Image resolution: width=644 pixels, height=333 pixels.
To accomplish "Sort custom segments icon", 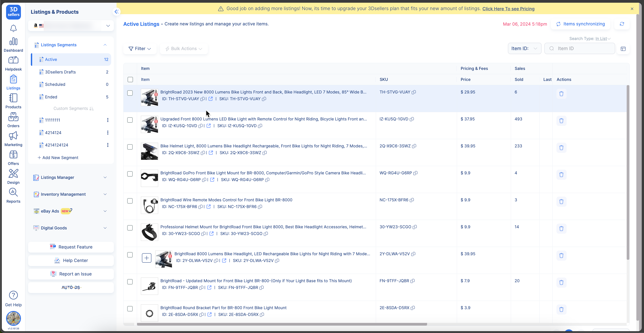I will [x=92, y=109].
